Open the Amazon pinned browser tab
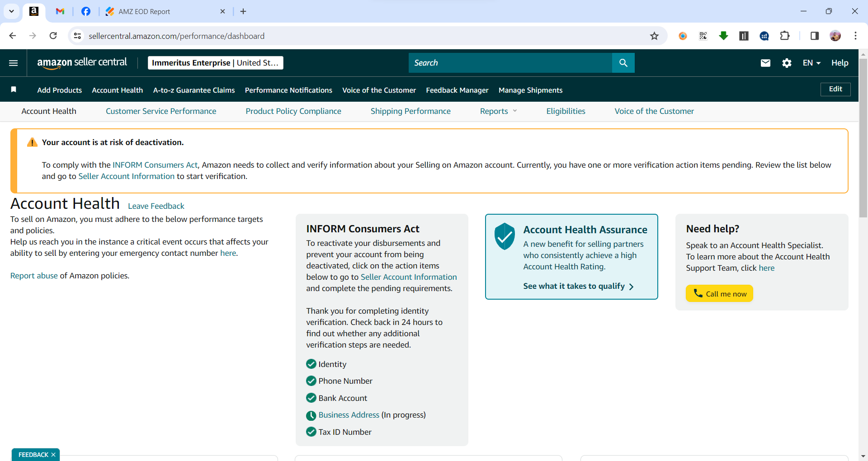The height and width of the screenshot is (461, 868). pos(34,11)
